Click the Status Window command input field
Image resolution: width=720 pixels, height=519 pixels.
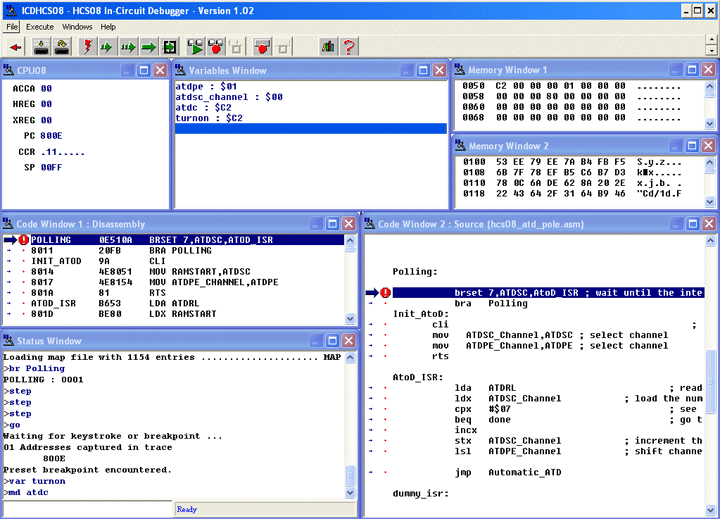tap(87, 508)
